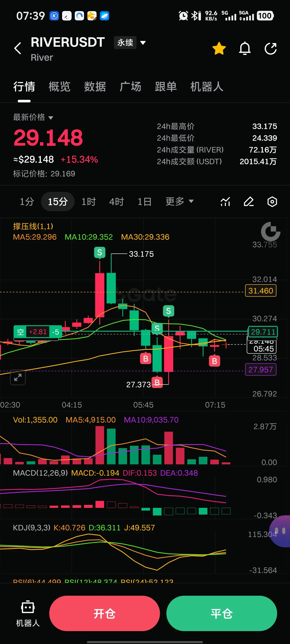Open the 广场 tab
The image size is (290, 644).
130,87
